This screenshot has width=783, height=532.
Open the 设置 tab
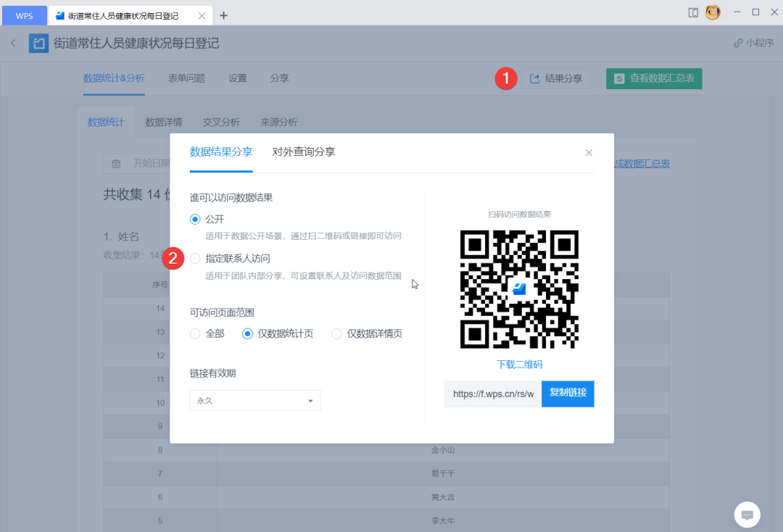coord(238,78)
